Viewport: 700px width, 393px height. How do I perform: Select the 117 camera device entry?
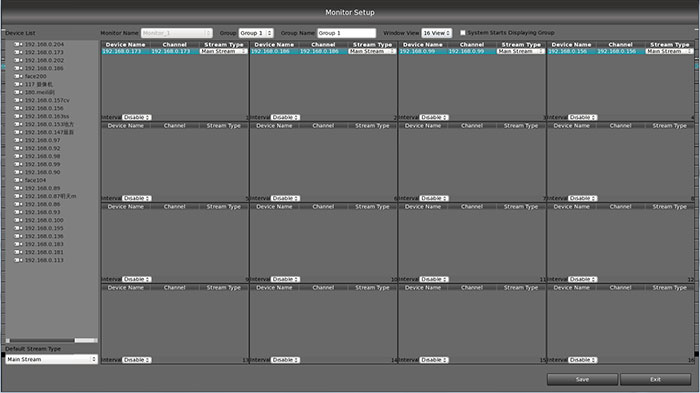point(39,84)
